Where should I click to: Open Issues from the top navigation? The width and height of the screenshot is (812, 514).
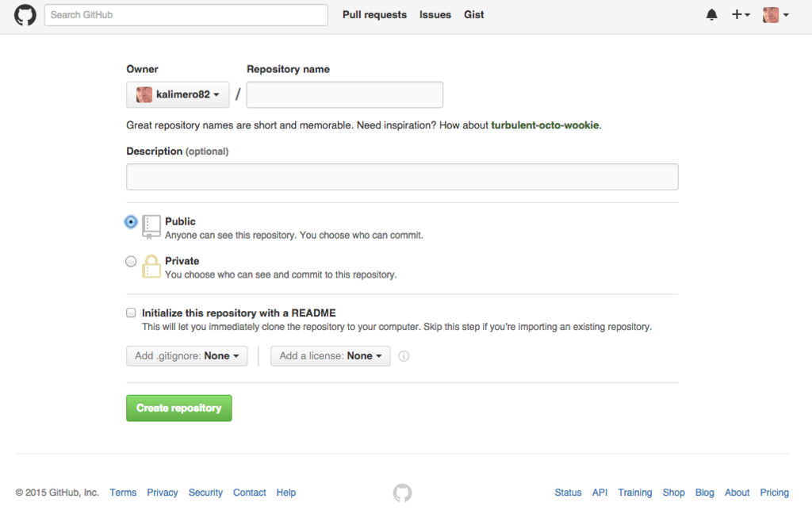click(x=435, y=15)
